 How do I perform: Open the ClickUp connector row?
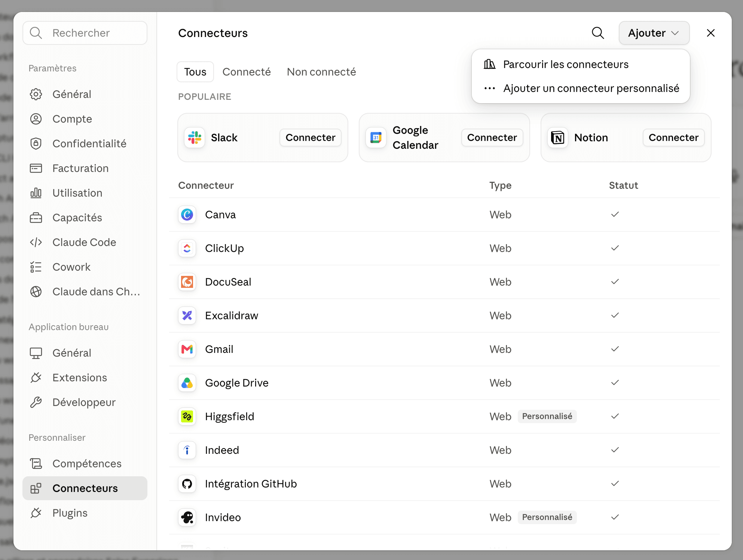pos(444,248)
